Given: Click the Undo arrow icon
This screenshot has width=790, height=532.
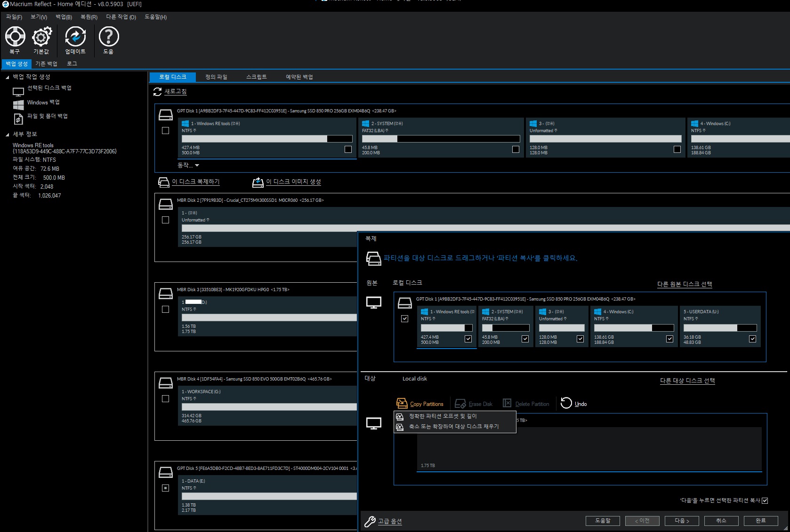Looking at the screenshot, I should [566, 403].
